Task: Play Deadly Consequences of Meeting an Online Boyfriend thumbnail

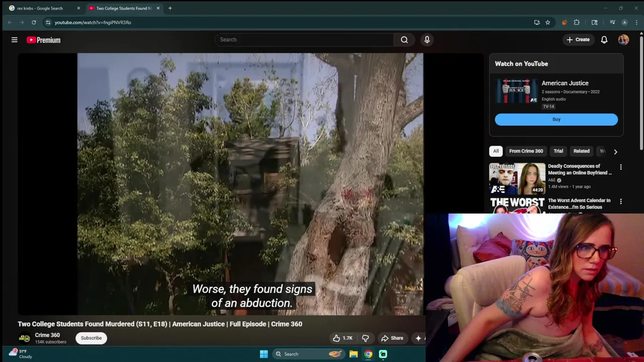Action: click(x=517, y=178)
